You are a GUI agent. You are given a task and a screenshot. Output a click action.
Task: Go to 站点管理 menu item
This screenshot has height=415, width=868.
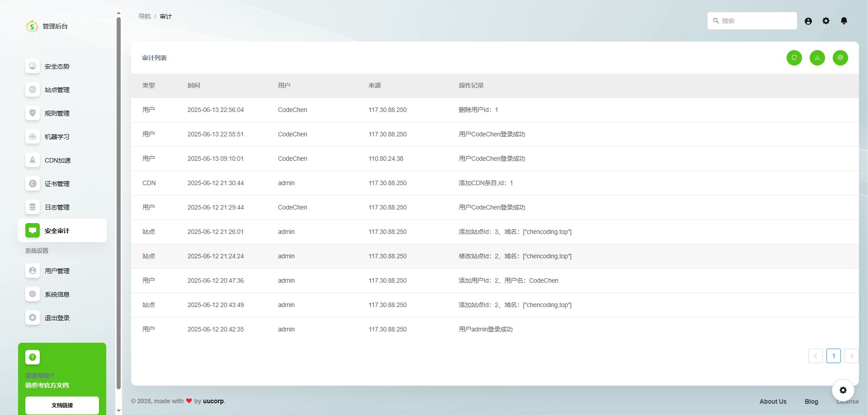[x=57, y=90]
